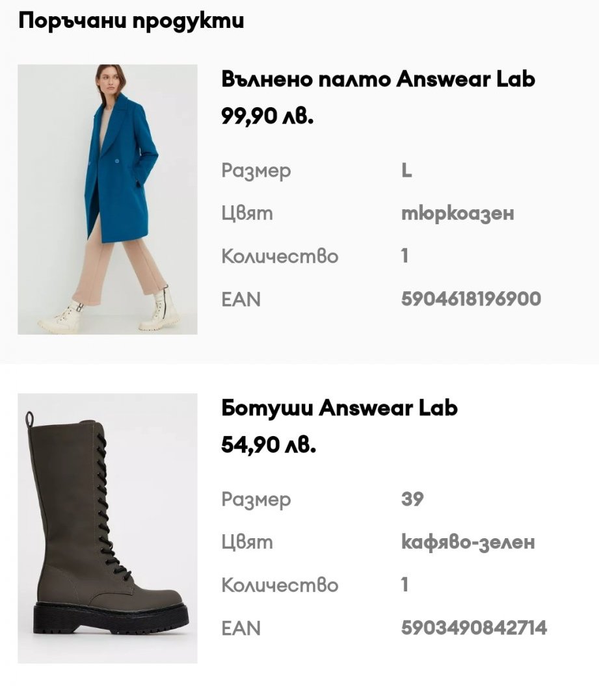
Task: Click the boots Количество label
Action: (280, 585)
